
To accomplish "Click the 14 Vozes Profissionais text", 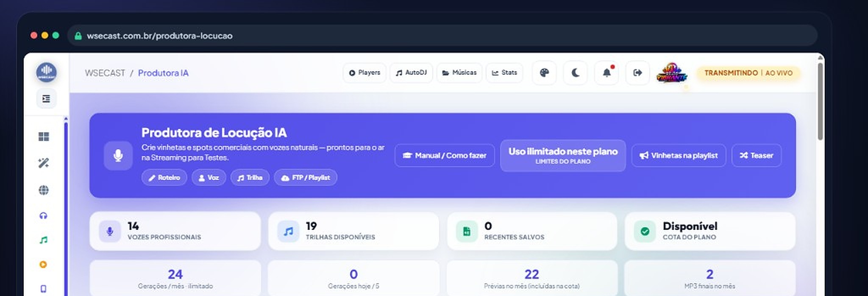I will click(x=164, y=231).
